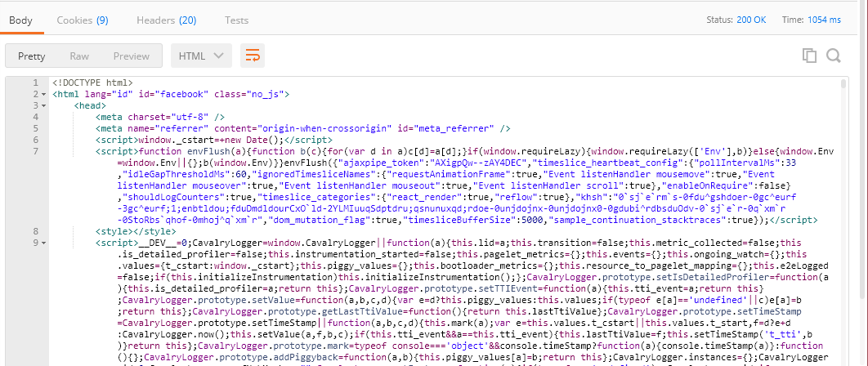Open search in response body
The height and width of the screenshot is (366, 868).
(833, 56)
